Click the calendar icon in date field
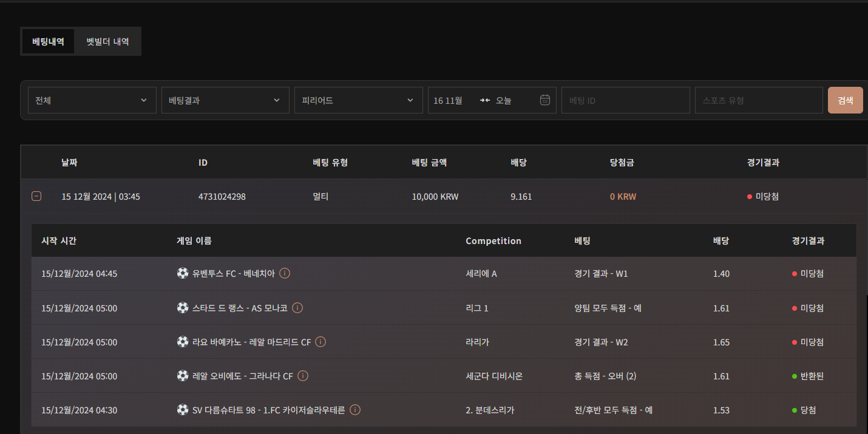This screenshot has height=434, width=868. point(544,100)
